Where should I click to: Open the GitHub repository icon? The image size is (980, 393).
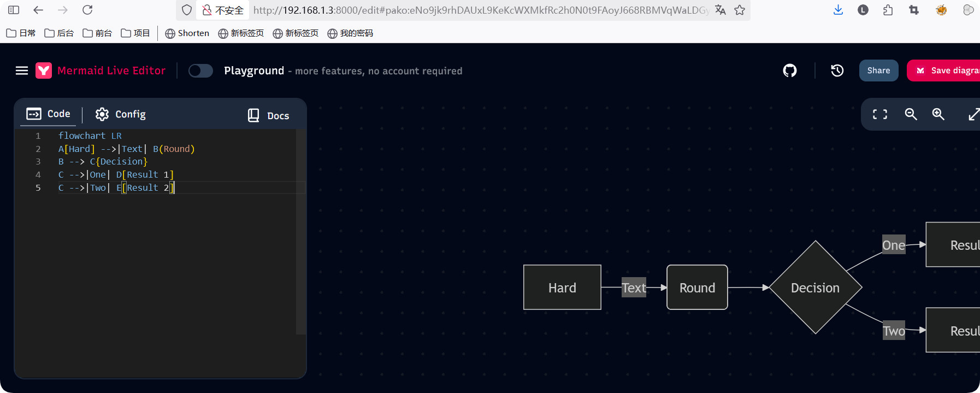(789, 71)
